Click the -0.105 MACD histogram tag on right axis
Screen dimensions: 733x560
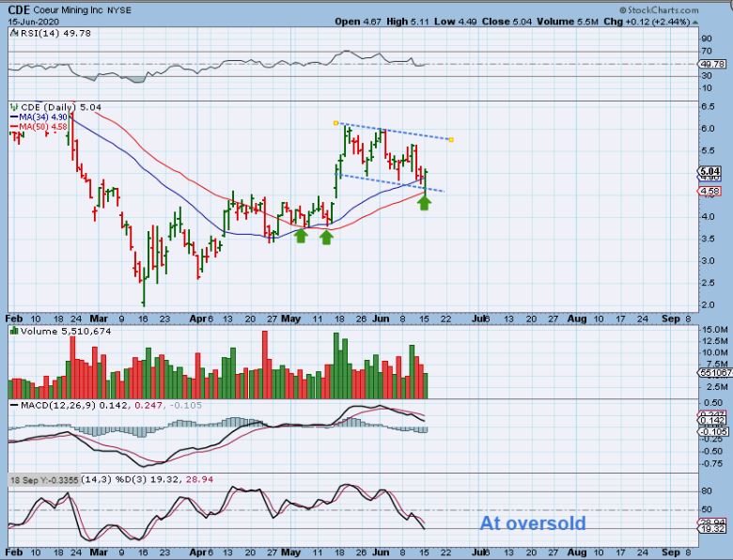714,431
